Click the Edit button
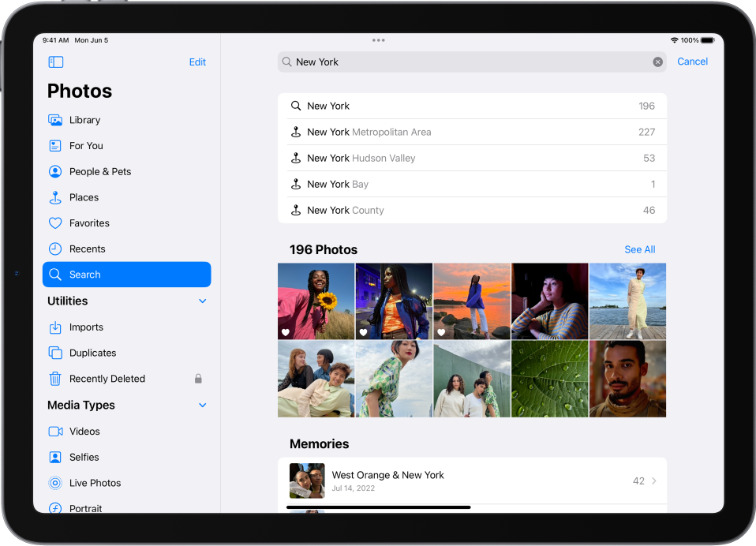This screenshot has height=546, width=756. (x=197, y=62)
